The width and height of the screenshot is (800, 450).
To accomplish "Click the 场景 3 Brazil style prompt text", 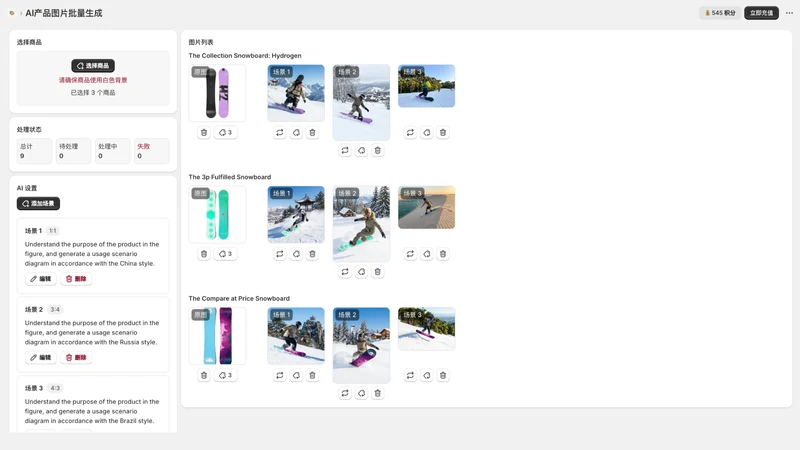I will pyautogui.click(x=92, y=411).
